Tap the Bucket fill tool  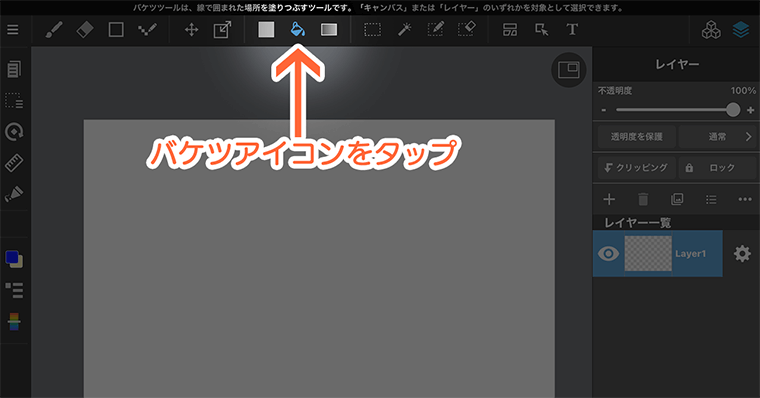tap(297, 30)
